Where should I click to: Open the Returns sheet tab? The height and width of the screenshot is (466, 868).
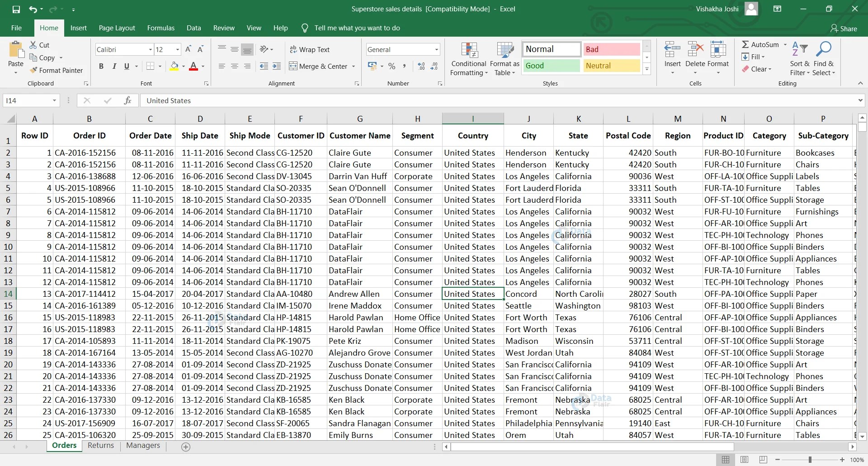coord(101,445)
